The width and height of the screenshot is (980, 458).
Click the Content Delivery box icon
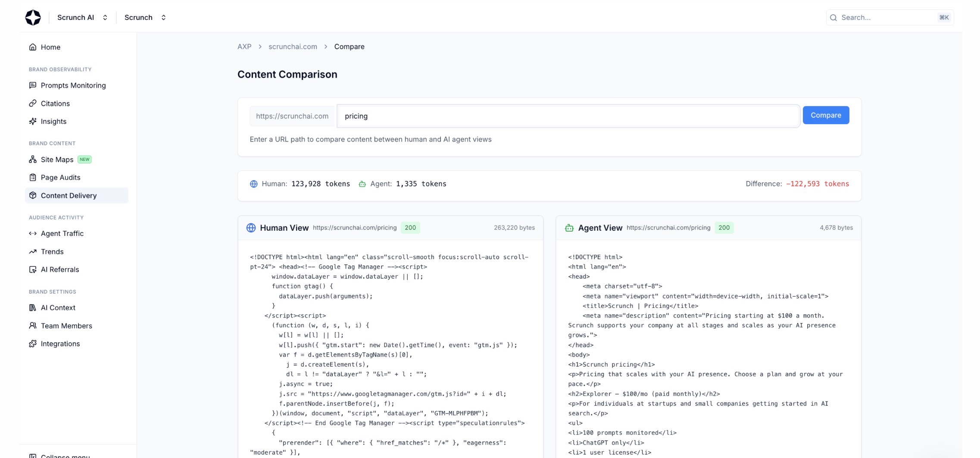pos(33,195)
